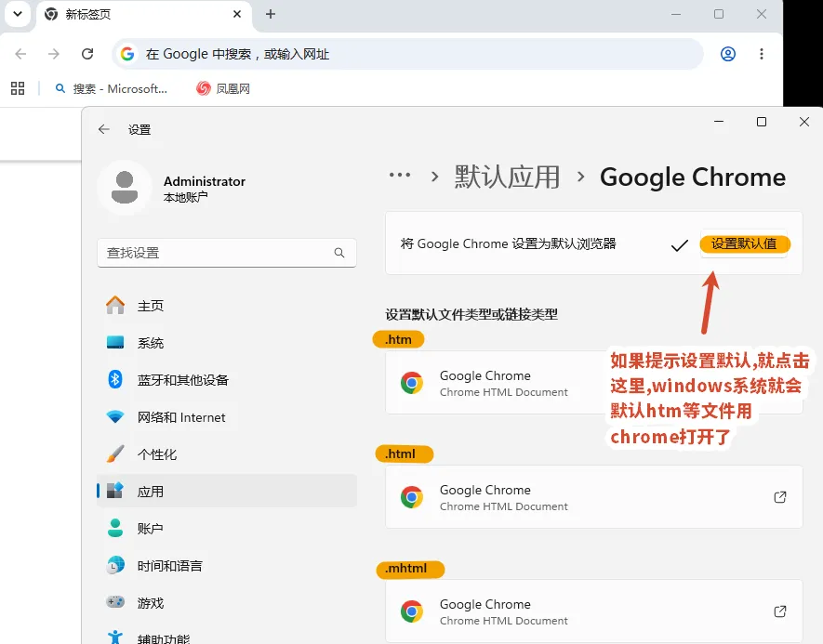This screenshot has width=823, height=644.
Task: Open 游戏 settings category
Action: click(227, 602)
